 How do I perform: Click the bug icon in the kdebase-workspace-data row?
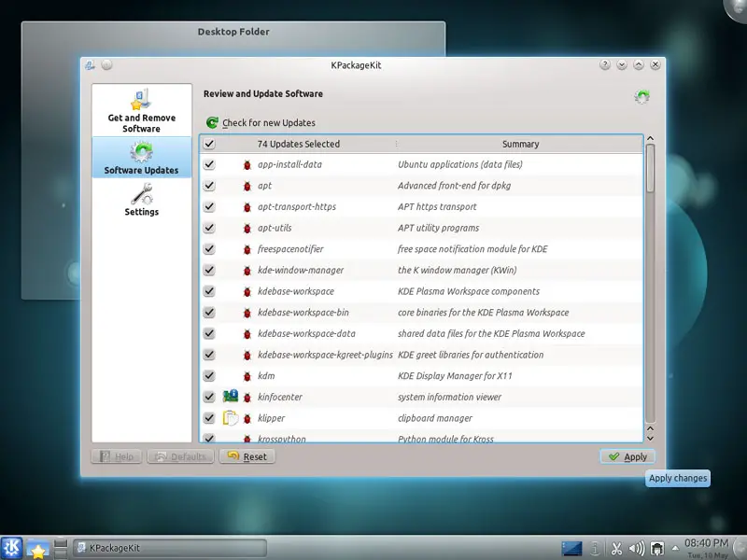pos(247,334)
